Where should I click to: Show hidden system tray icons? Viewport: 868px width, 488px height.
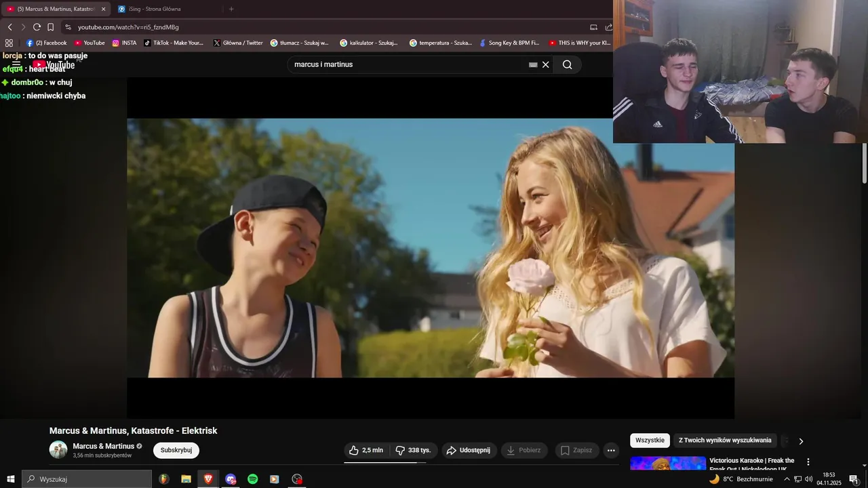(787, 479)
